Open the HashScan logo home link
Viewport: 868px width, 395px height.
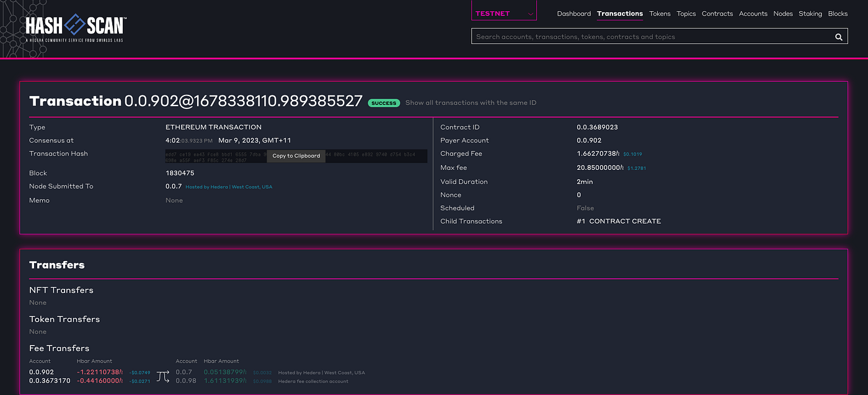tap(76, 27)
